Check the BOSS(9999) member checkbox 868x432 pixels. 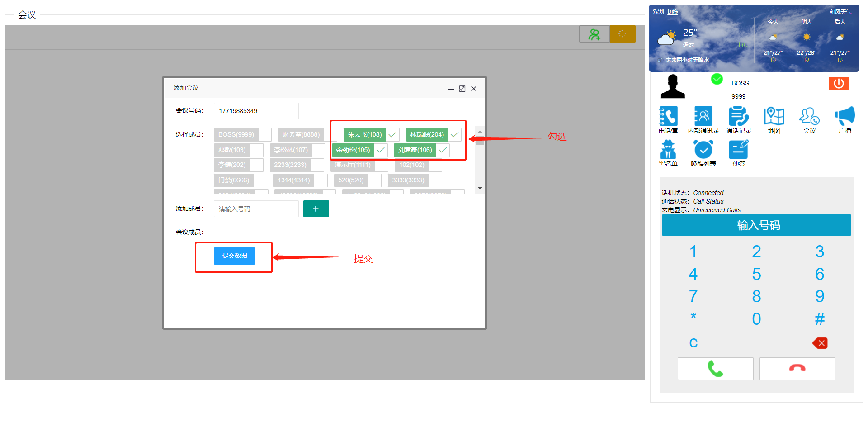[265, 135]
